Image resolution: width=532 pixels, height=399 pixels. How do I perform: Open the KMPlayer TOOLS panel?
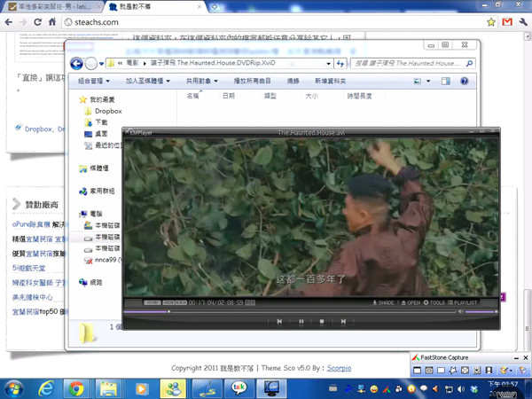tap(437, 302)
